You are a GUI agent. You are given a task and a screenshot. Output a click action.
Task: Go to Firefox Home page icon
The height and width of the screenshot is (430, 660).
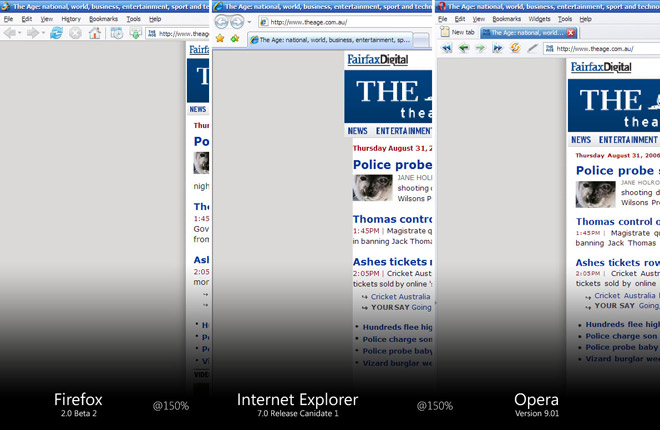tap(95, 33)
